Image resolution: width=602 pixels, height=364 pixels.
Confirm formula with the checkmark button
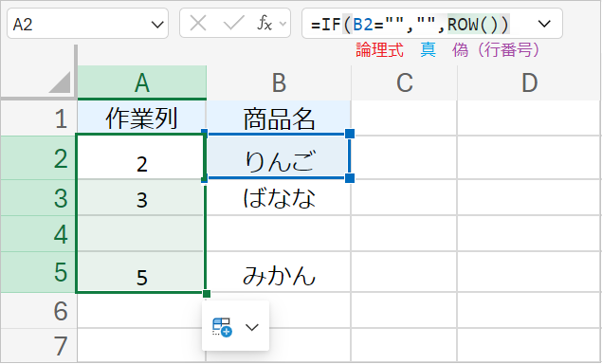pos(233,24)
